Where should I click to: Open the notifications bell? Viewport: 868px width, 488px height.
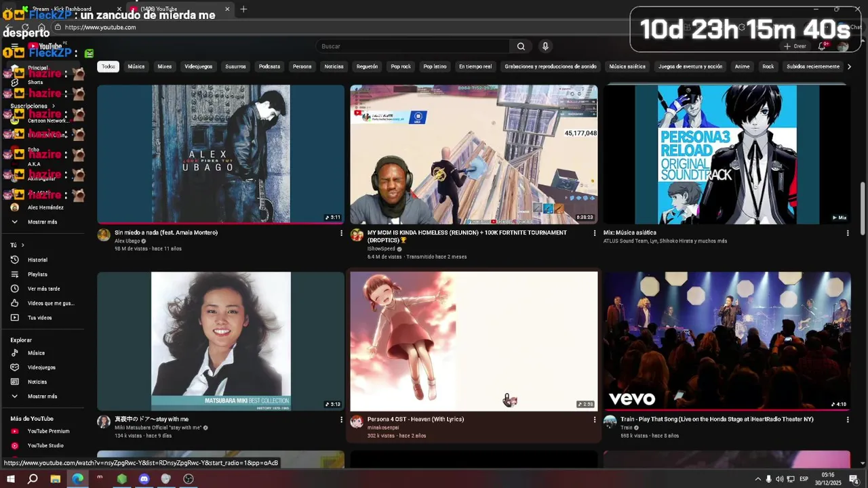(x=822, y=46)
